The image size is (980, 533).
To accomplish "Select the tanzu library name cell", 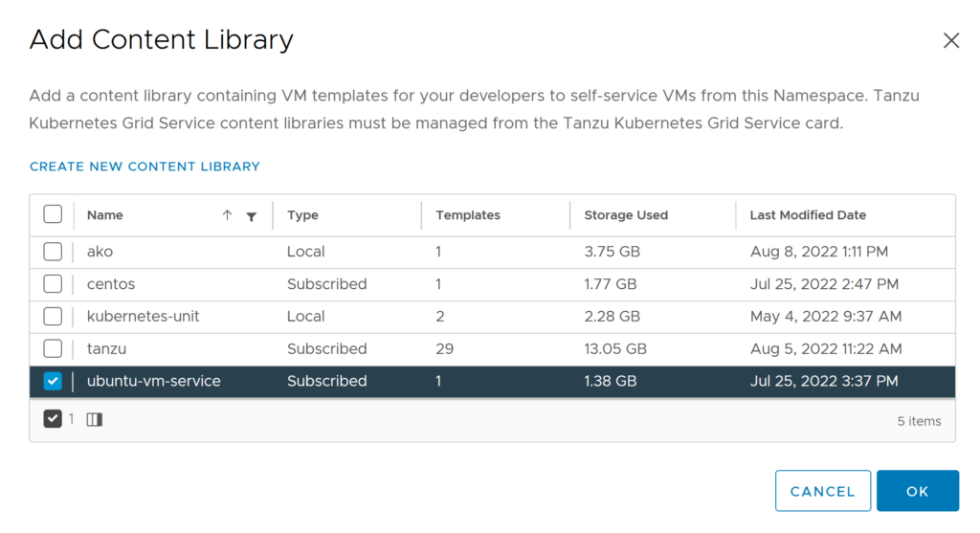I will pyautogui.click(x=106, y=348).
